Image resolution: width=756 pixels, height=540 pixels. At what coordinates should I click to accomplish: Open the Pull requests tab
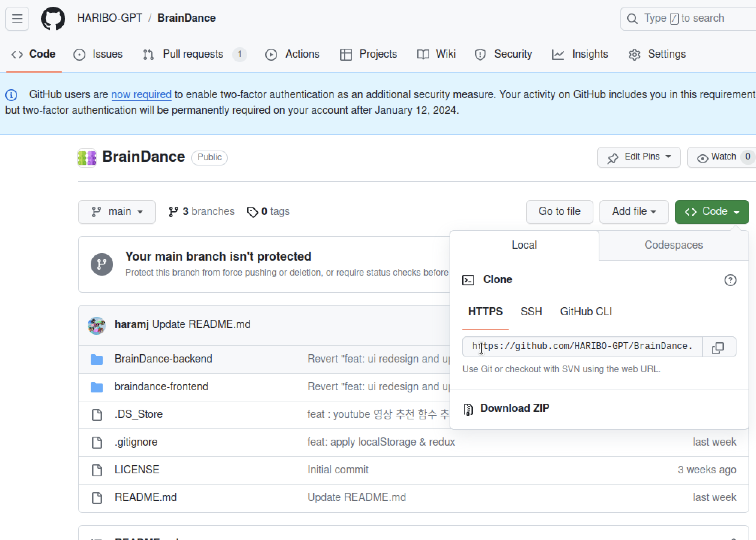coord(194,54)
